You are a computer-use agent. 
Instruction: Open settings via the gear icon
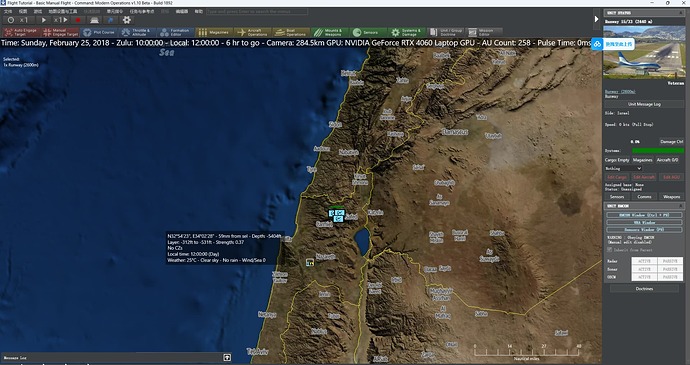127,20
